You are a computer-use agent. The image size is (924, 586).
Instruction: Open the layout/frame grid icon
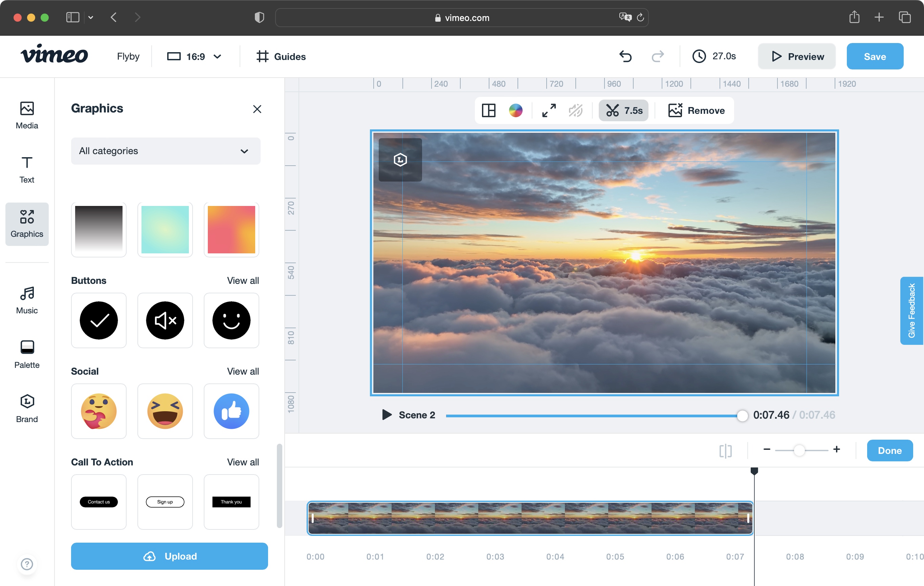point(488,110)
